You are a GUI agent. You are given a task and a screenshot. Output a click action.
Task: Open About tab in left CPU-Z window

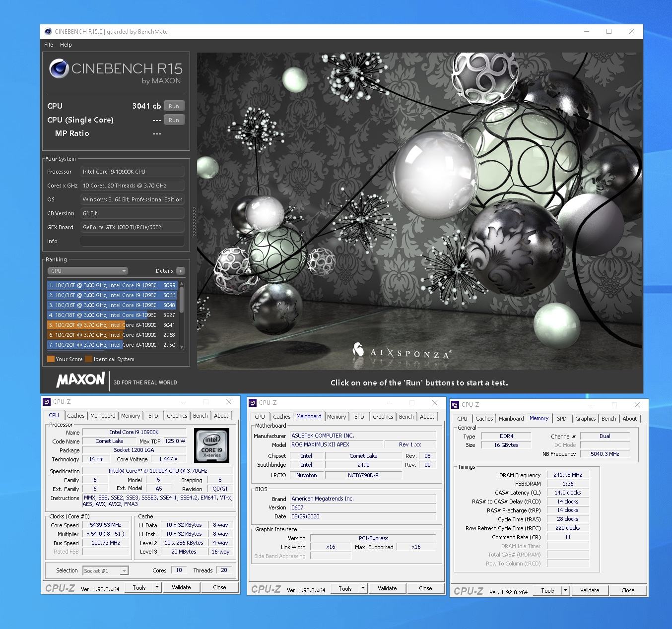tap(221, 416)
